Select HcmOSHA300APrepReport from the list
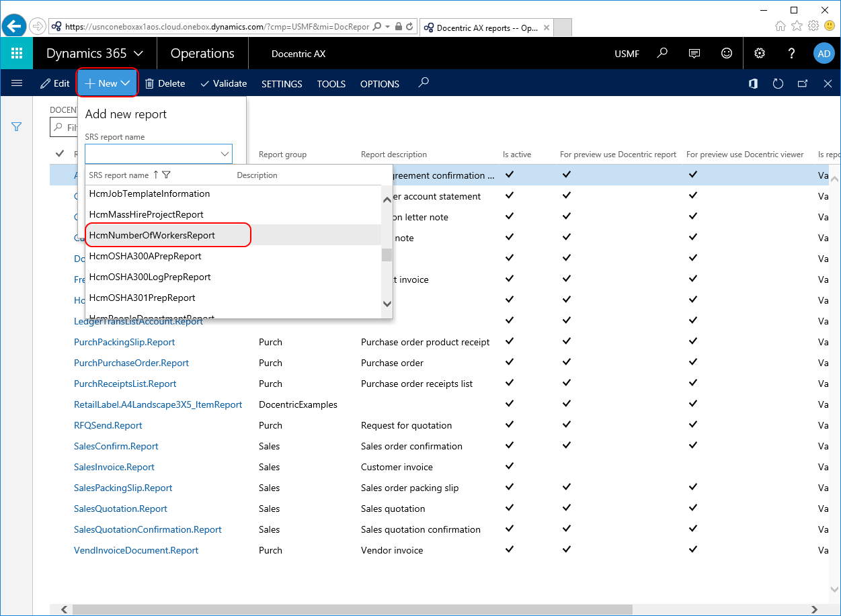Screen dimensions: 841x616 pyautogui.click(x=233, y=256)
